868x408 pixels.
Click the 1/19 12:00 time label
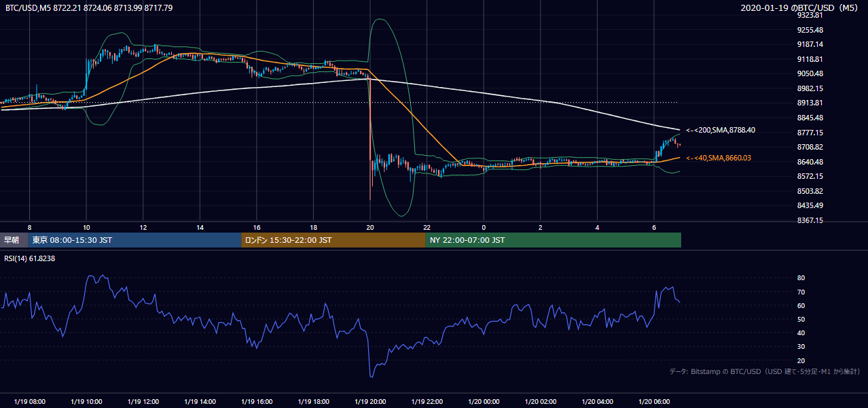tap(143, 402)
